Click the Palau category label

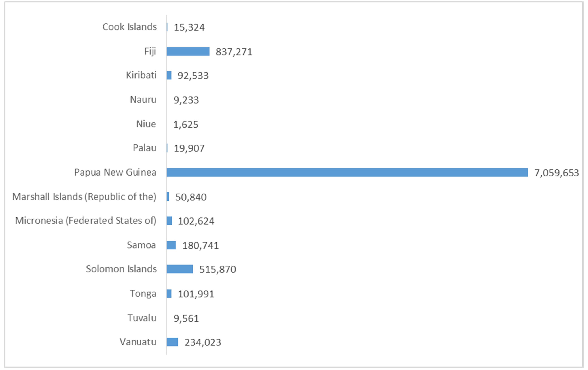pos(144,148)
